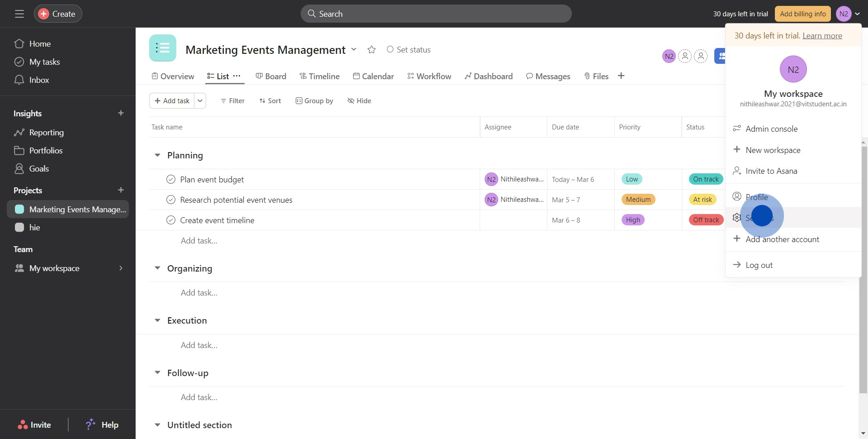868x439 pixels.
Task: Expand My workspace team chevron
Action: click(x=121, y=268)
